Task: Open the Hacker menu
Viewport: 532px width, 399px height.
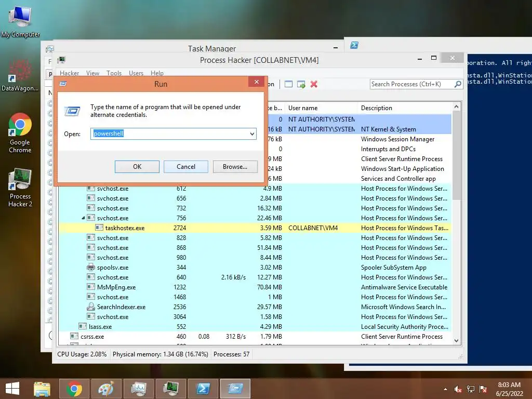Action: click(69, 73)
